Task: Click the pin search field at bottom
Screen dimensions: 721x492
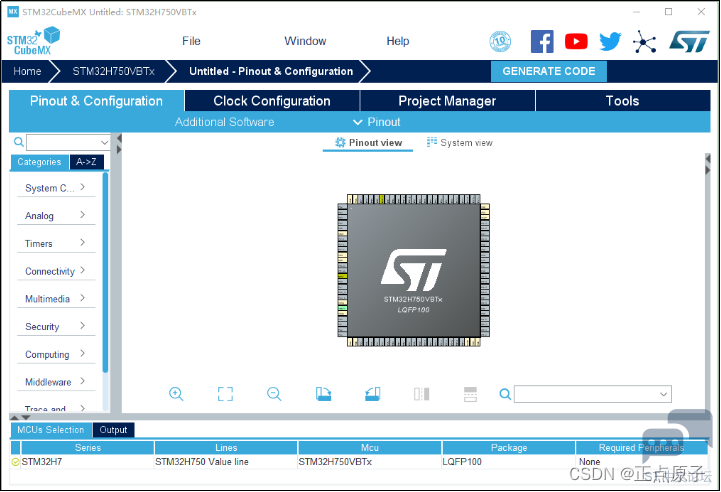Action: coord(593,394)
